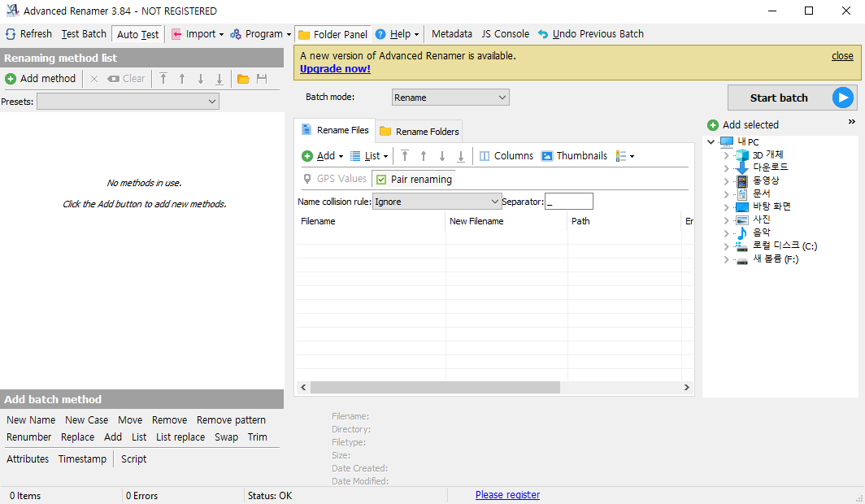The width and height of the screenshot is (865, 504).
Task: Toggle Auto Test mode
Action: tap(138, 34)
